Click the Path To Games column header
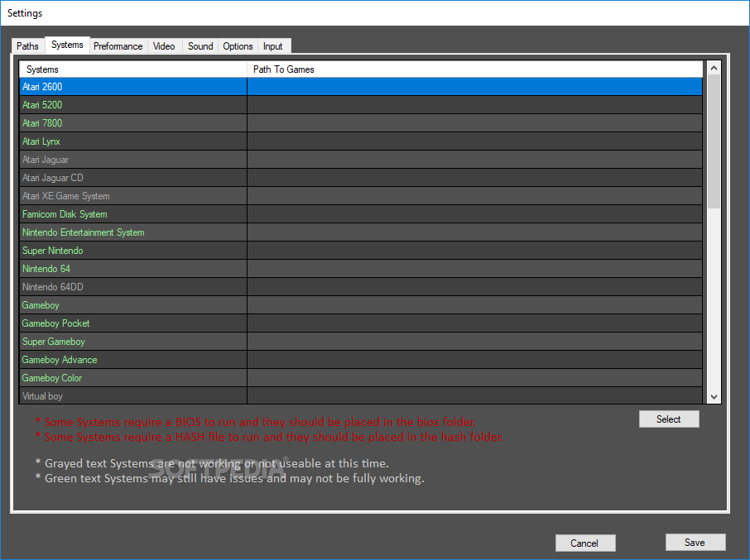 pos(474,69)
